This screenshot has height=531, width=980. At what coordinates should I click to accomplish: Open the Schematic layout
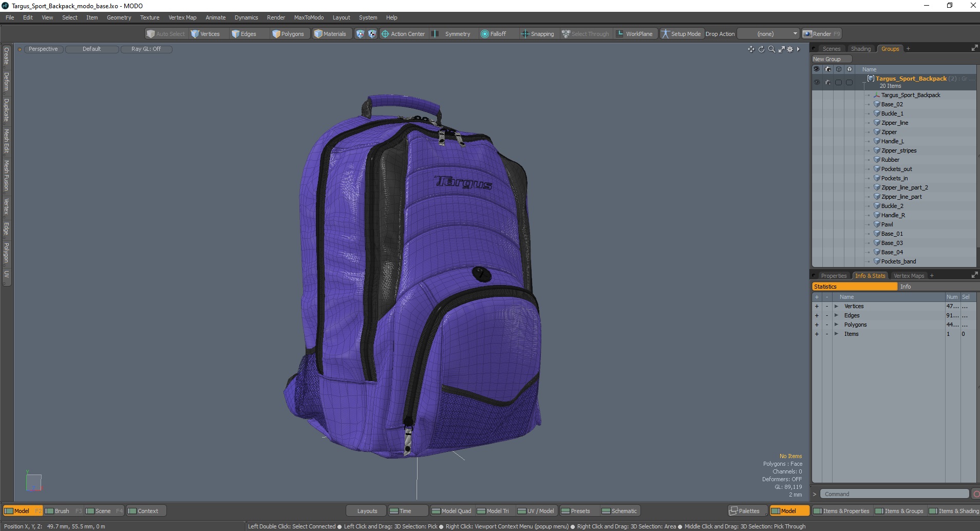tap(619, 511)
